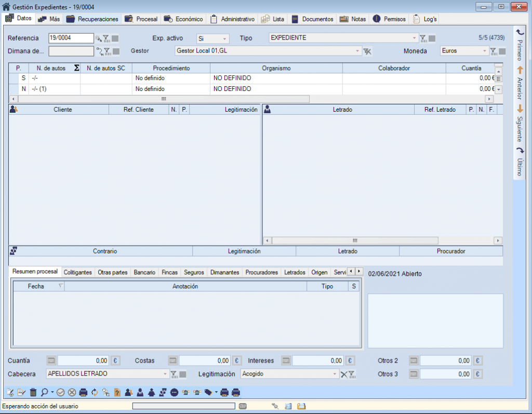The image size is (532, 414).
Task: Expand the Moneda currency dropdown
Action: point(485,51)
